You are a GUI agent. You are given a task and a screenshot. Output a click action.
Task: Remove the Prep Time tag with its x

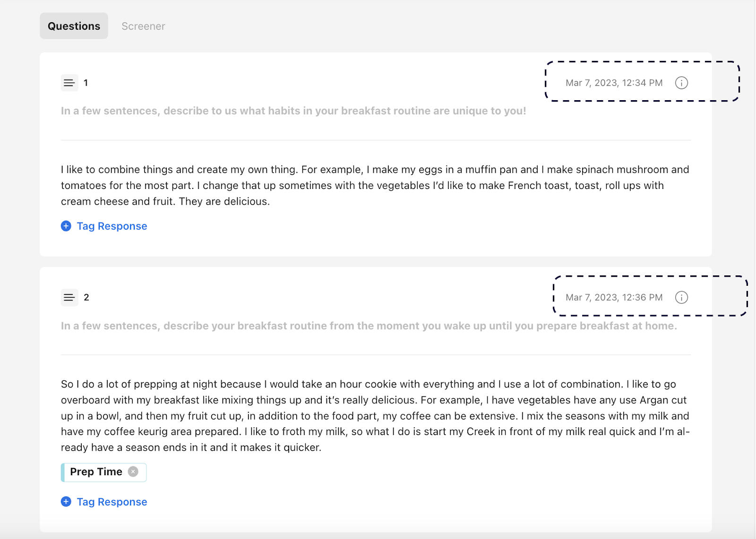133,471
